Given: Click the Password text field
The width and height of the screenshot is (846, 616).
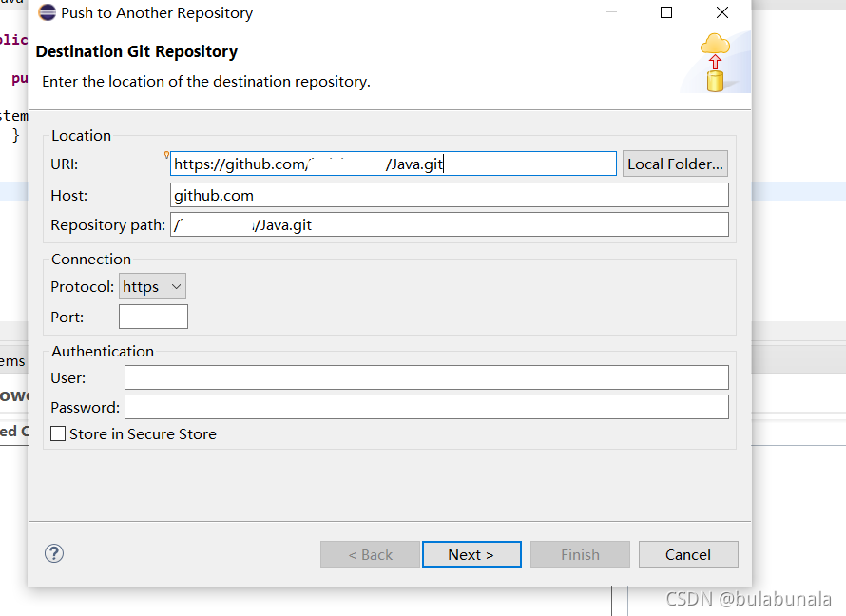Looking at the screenshot, I should (426, 407).
